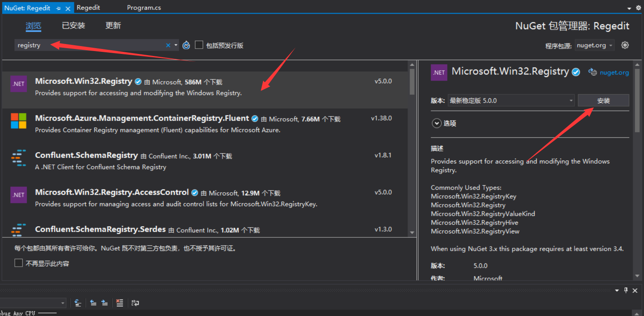Viewport: 644px width, 316px height.
Task: Click the 安装 install button
Action: (603, 100)
